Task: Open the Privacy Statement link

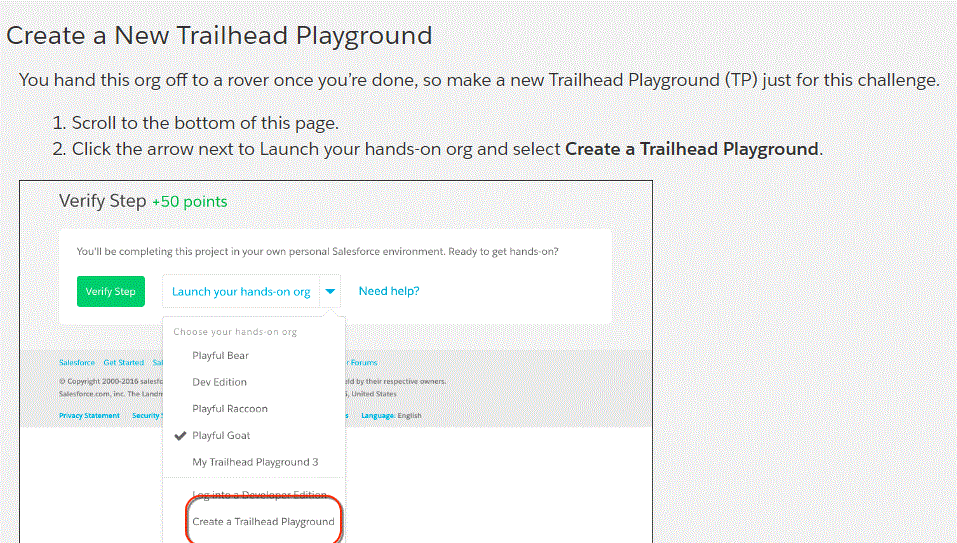Action: coord(89,415)
